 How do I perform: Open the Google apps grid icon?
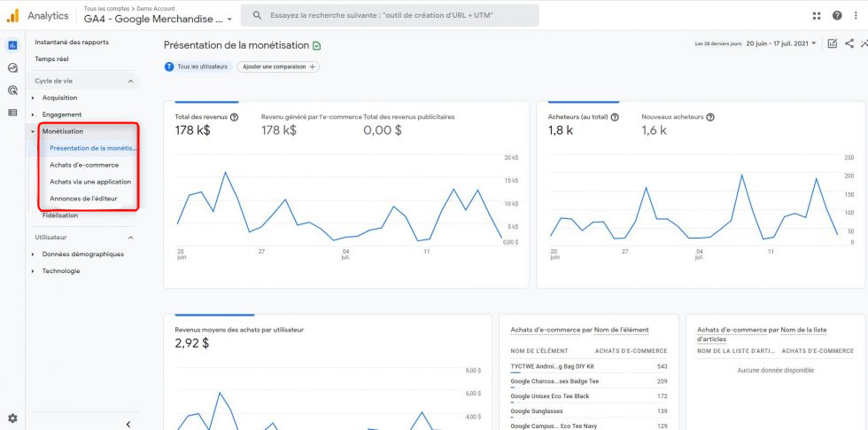tap(817, 16)
